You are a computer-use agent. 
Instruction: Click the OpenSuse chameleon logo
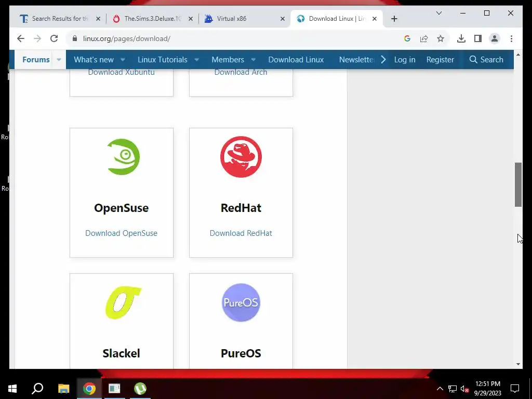[123, 157]
